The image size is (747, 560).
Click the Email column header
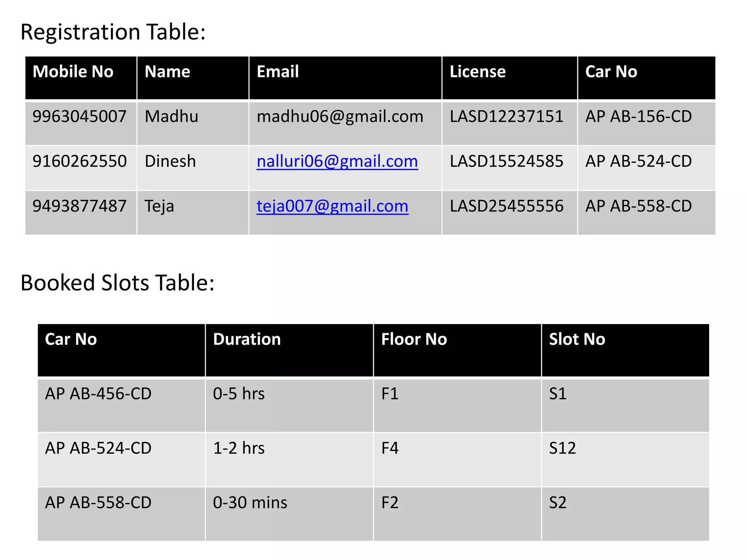[x=278, y=72]
